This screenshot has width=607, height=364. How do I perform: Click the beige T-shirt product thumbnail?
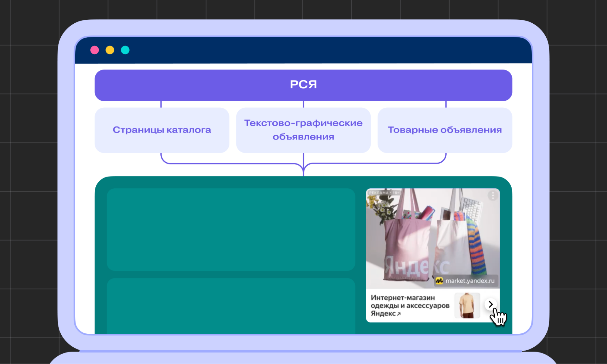coord(467,305)
